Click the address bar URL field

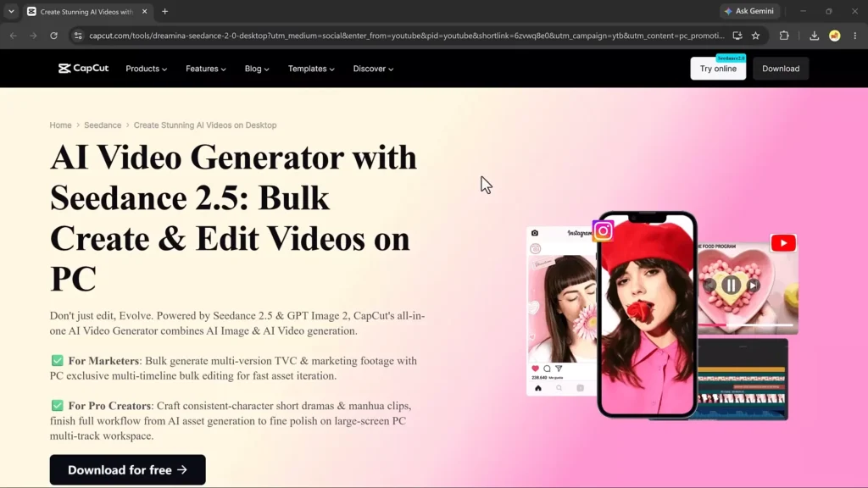click(x=406, y=36)
